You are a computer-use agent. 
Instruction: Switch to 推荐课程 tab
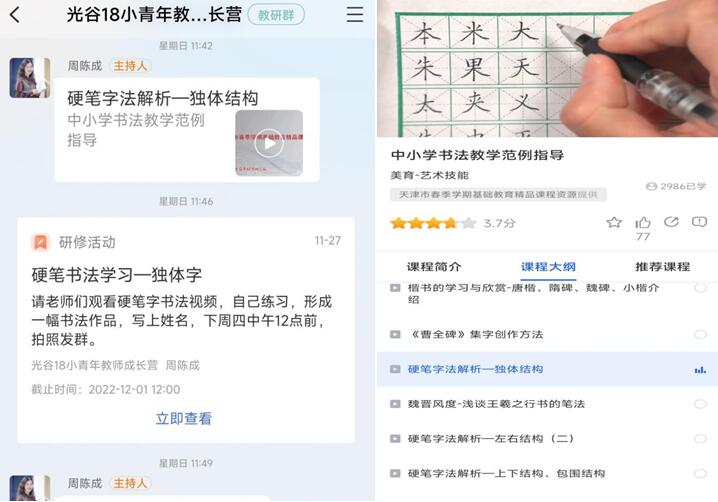click(x=662, y=267)
